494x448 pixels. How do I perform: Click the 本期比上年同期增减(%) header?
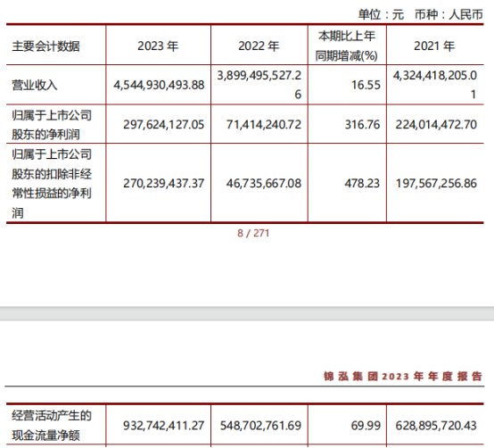[x=347, y=46]
